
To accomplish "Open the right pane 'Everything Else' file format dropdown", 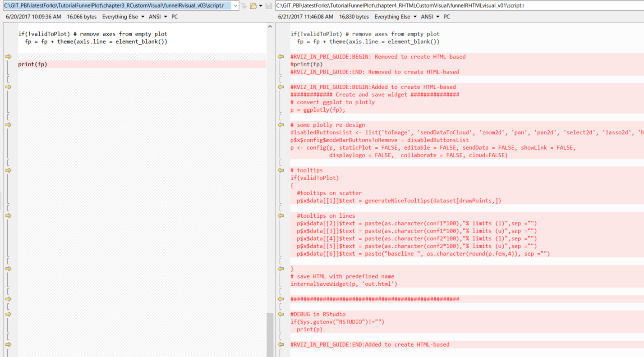I will pyautogui.click(x=396, y=17).
